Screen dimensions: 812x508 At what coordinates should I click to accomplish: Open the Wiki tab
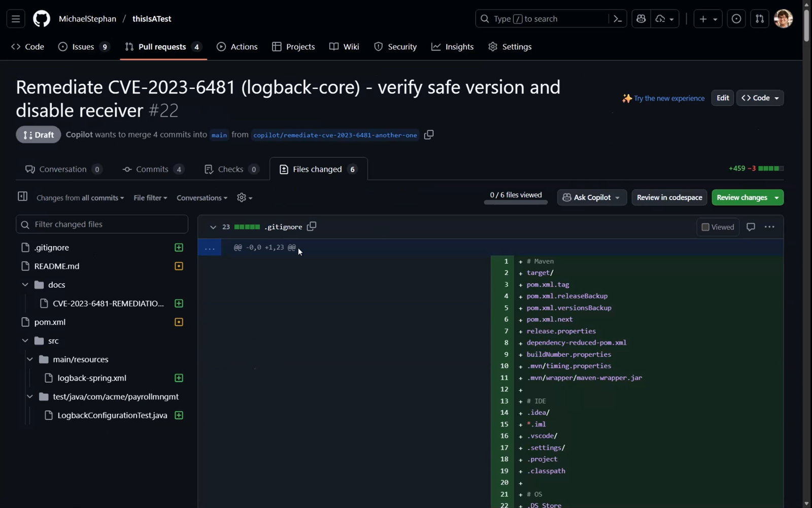(x=344, y=47)
